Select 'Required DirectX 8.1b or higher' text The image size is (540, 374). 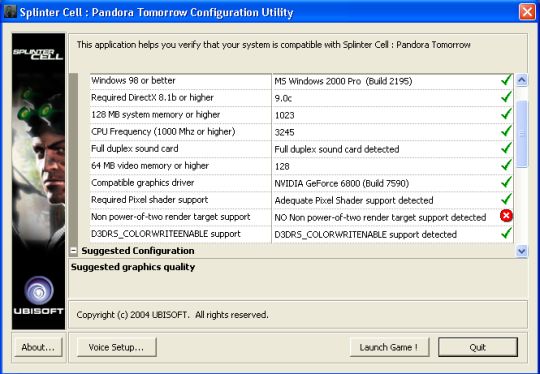coord(152,97)
